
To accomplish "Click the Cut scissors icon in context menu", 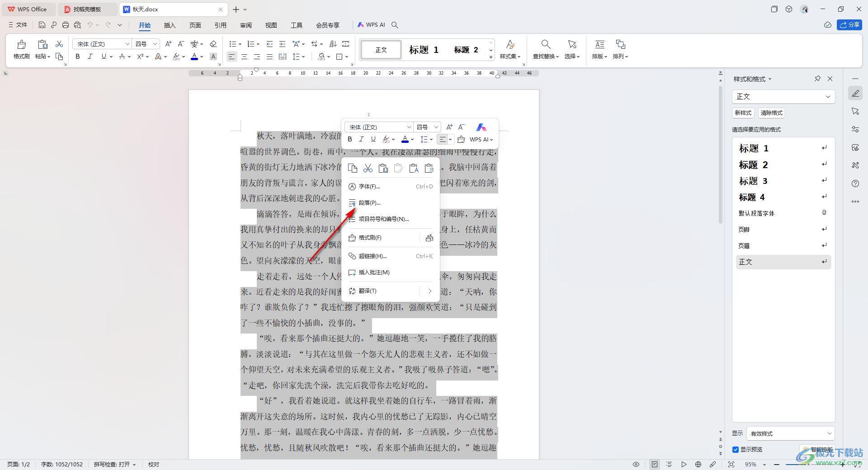I will tap(368, 168).
